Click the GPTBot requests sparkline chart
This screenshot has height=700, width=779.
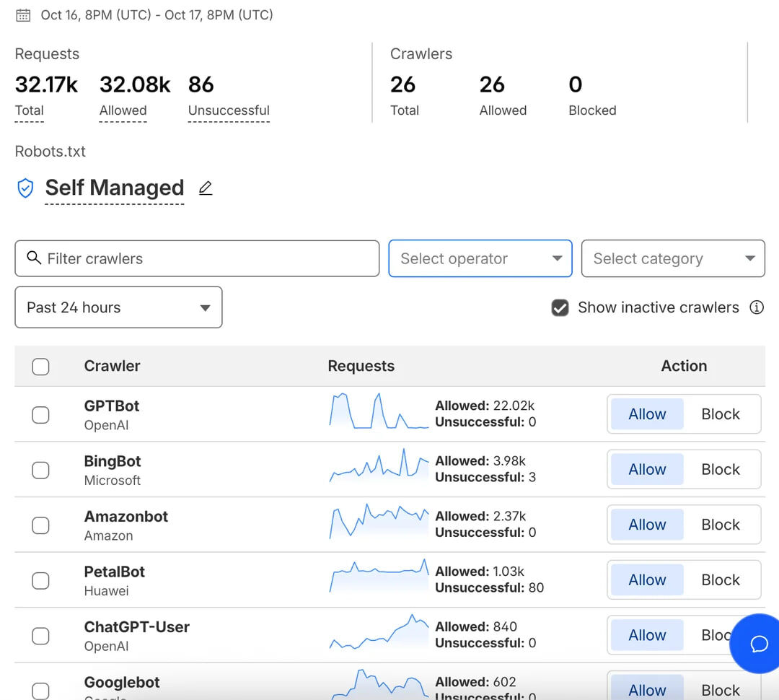379,411
